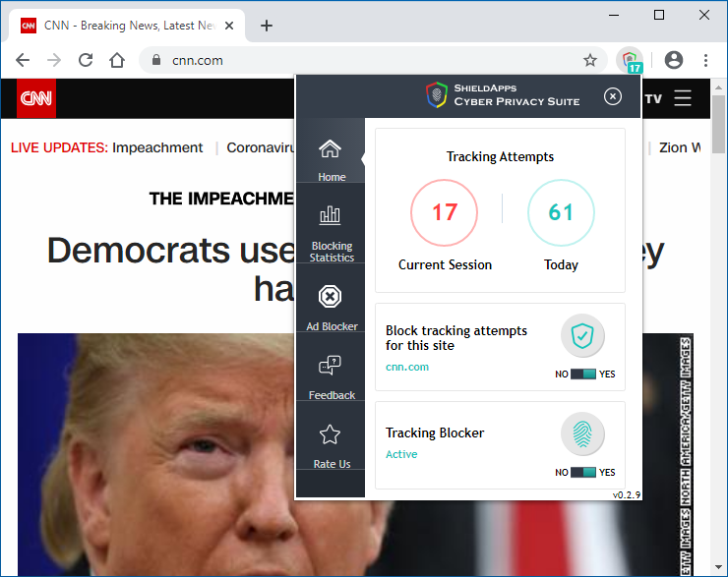Bookmark this page with the star icon

pyautogui.click(x=590, y=60)
